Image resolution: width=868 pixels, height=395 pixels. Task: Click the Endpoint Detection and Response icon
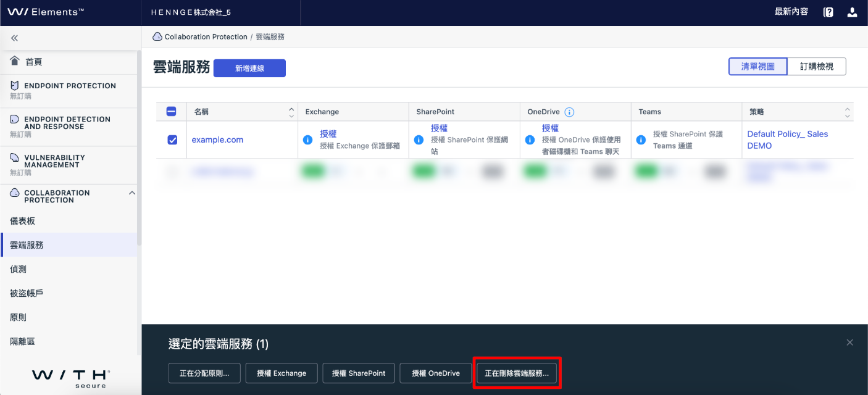(x=15, y=119)
